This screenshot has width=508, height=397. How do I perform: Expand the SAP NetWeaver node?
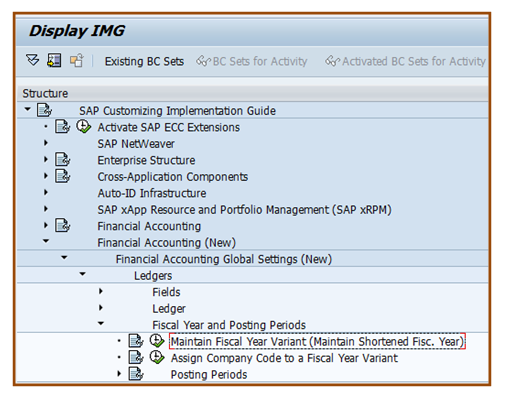tap(46, 143)
